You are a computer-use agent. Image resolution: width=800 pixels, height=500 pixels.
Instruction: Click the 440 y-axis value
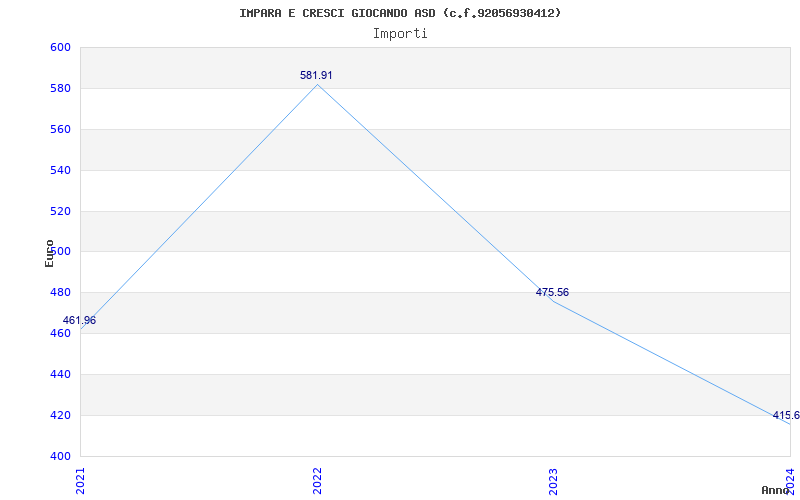click(x=59, y=374)
